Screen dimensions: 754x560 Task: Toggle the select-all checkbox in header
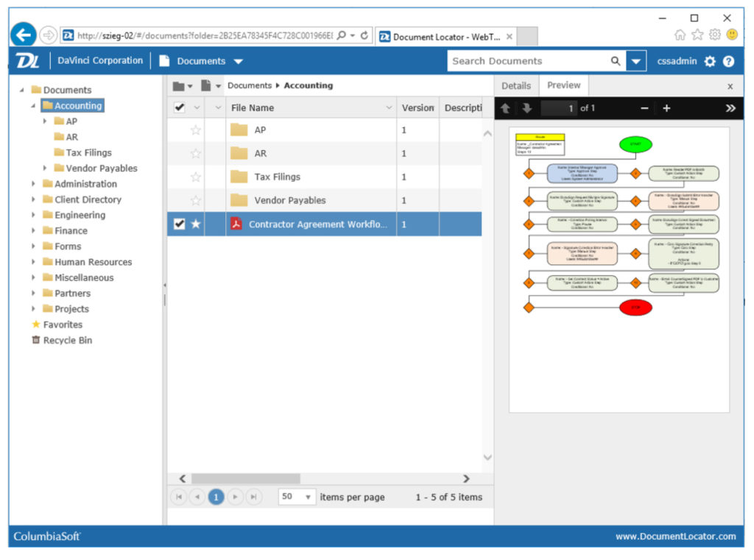point(180,107)
